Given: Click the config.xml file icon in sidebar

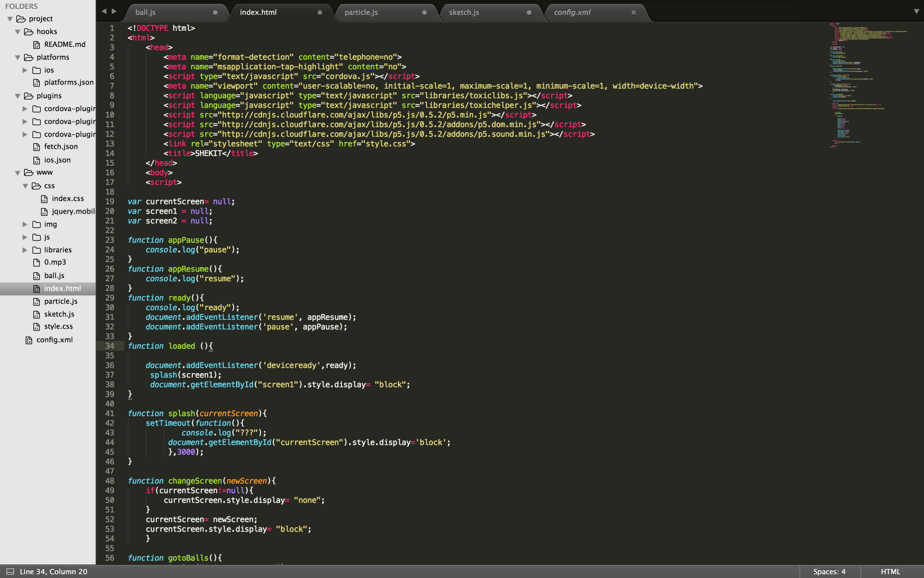Looking at the screenshot, I should 29,340.
